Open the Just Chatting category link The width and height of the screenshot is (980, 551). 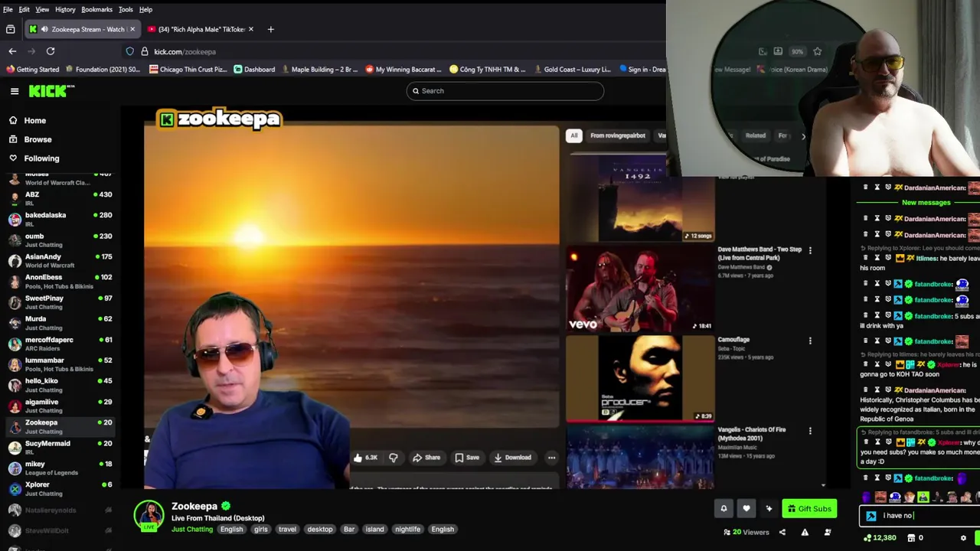pos(192,529)
